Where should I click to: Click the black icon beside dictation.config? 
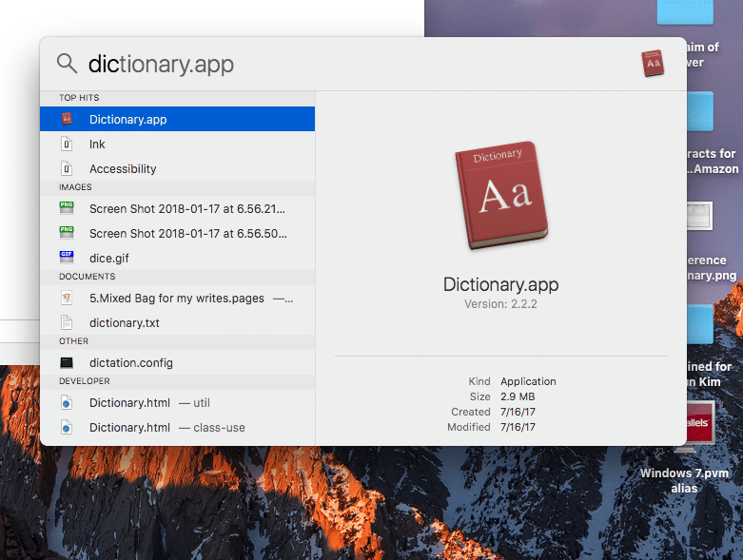[67, 362]
